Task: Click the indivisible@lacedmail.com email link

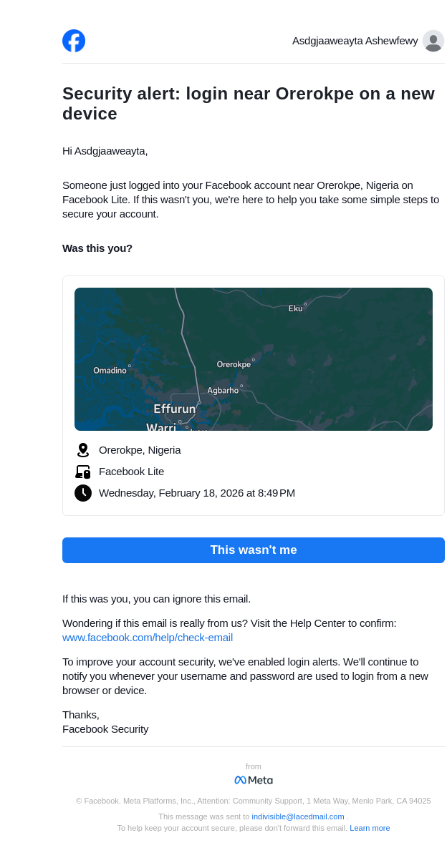Action: tap(298, 816)
